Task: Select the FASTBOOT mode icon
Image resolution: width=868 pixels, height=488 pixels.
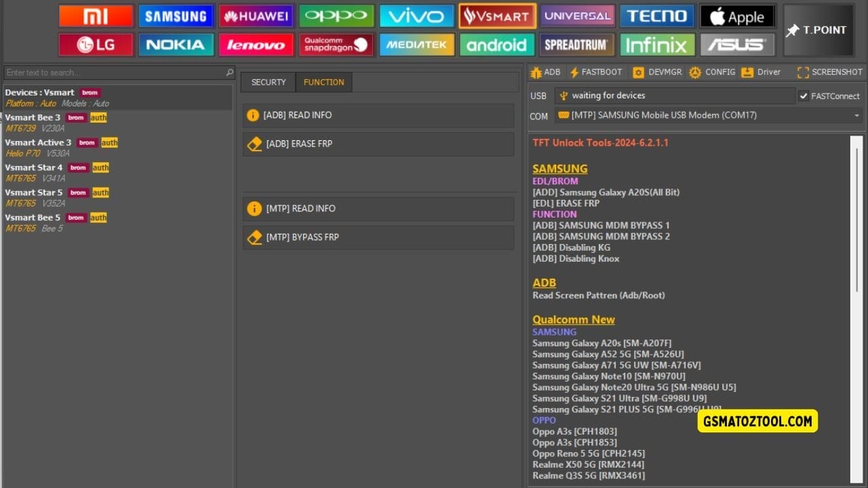Action: 597,72
